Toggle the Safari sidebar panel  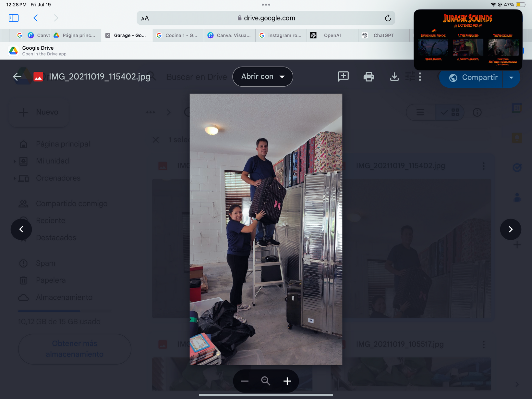14,18
